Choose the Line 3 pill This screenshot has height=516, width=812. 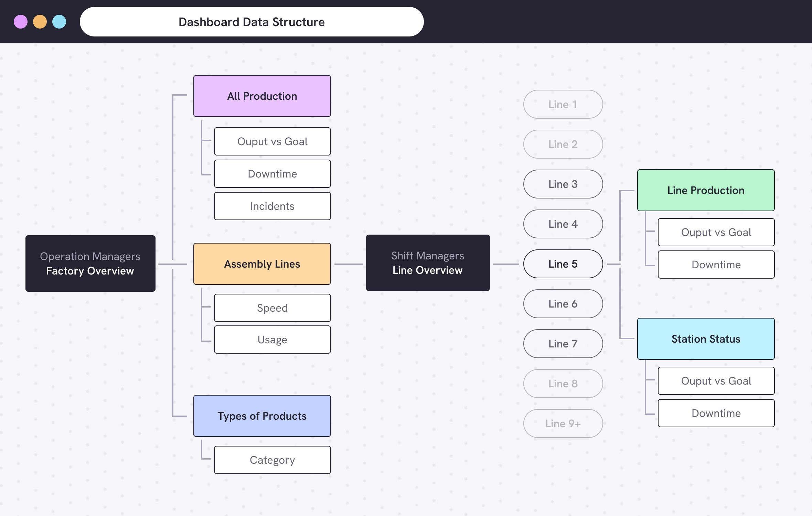click(x=563, y=184)
